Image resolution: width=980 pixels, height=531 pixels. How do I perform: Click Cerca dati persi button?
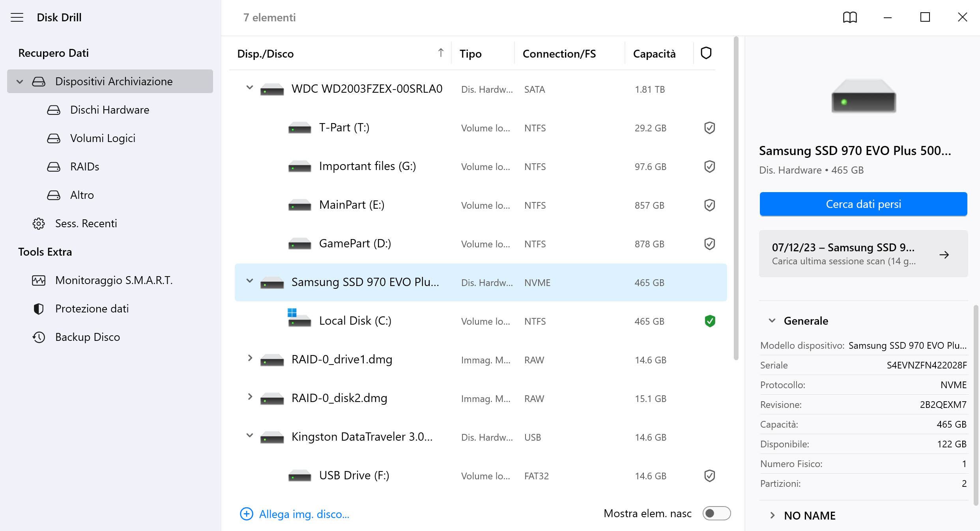863,204
